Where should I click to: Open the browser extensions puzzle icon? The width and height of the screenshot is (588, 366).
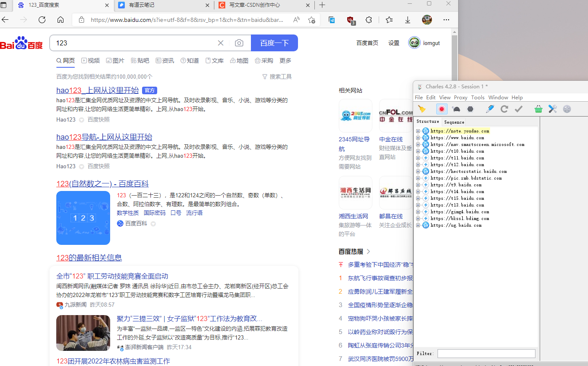pyautogui.click(x=369, y=20)
